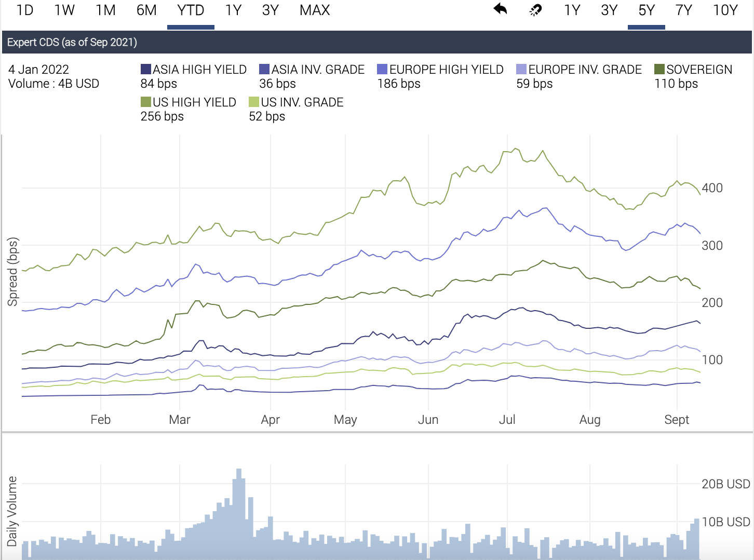Image resolution: width=754 pixels, height=560 pixels.
Task: Click the Expert CDS header bar
Action: pyautogui.click(x=377, y=43)
